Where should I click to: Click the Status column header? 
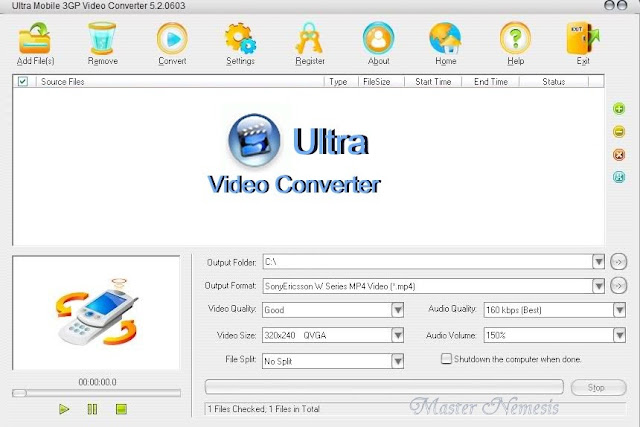pos(554,82)
